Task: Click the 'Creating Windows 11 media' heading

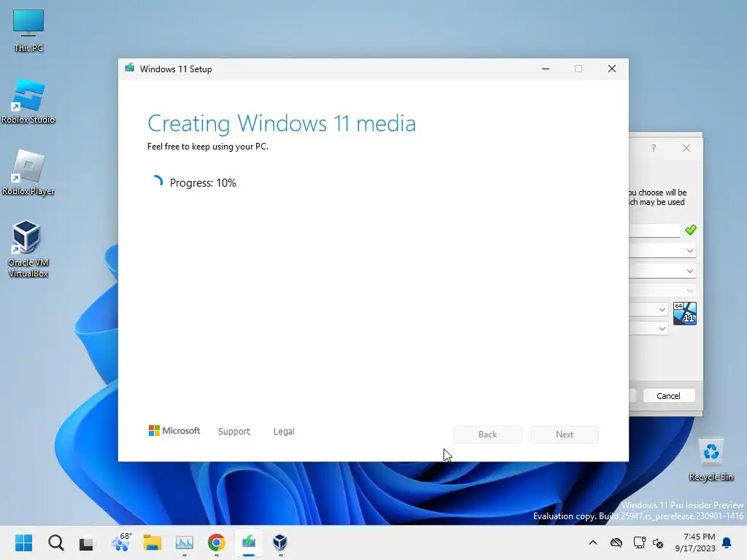Action: (x=282, y=123)
